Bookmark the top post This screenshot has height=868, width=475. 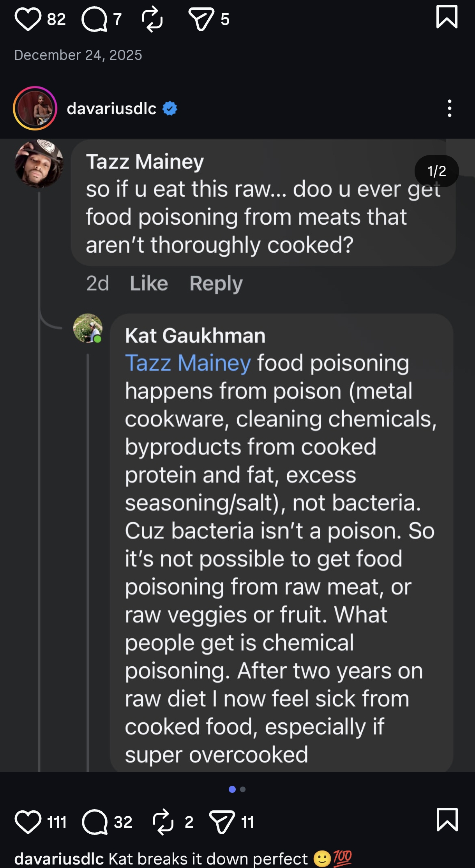point(447,17)
